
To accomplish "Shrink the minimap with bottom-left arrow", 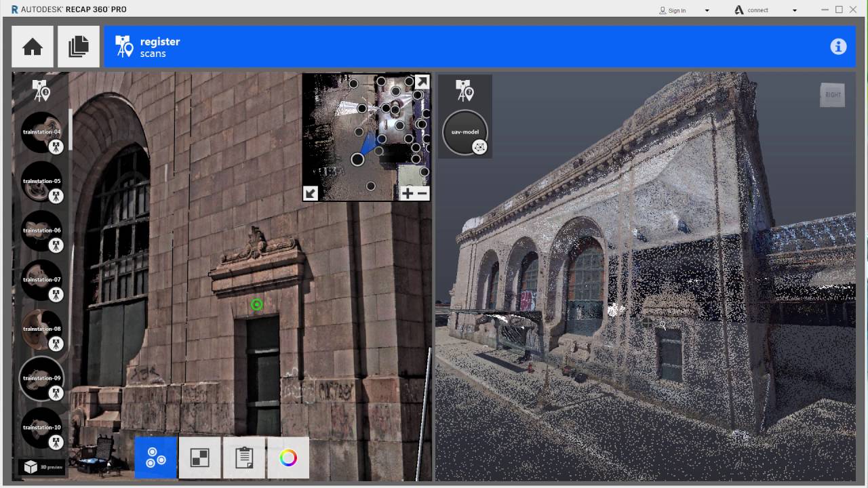I will pyautogui.click(x=311, y=193).
